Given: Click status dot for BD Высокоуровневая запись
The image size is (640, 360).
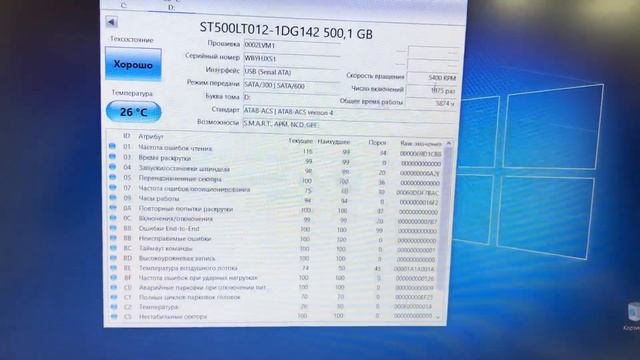Looking at the screenshot, I should 113,258.
